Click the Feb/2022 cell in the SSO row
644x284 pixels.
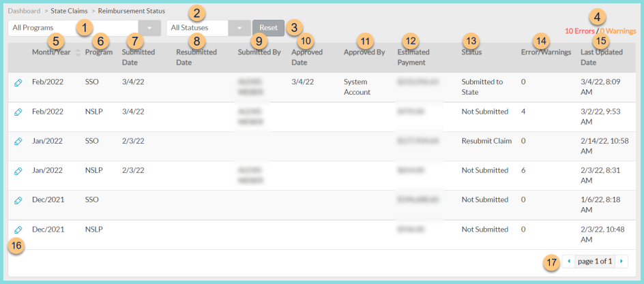[x=47, y=82]
